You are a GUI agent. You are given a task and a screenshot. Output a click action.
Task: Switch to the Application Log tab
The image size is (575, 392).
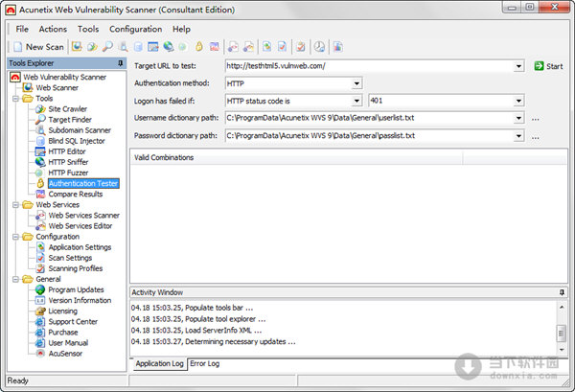pyautogui.click(x=159, y=364)
